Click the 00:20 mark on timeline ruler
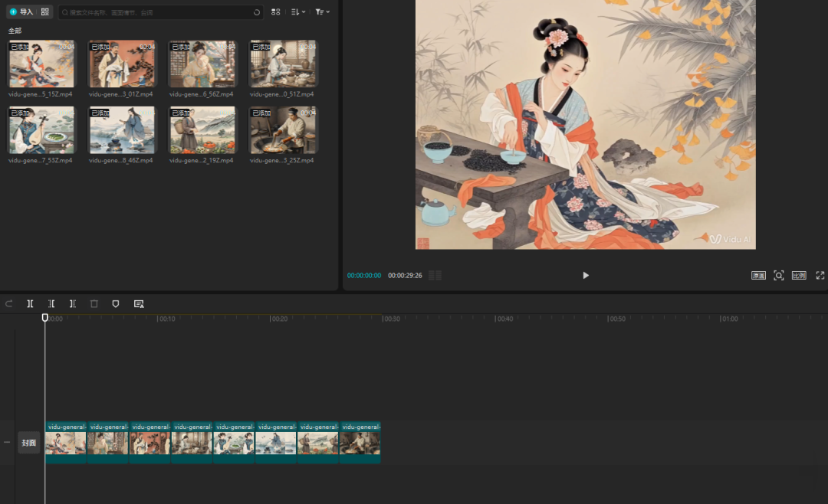 [x=279, y=319]
